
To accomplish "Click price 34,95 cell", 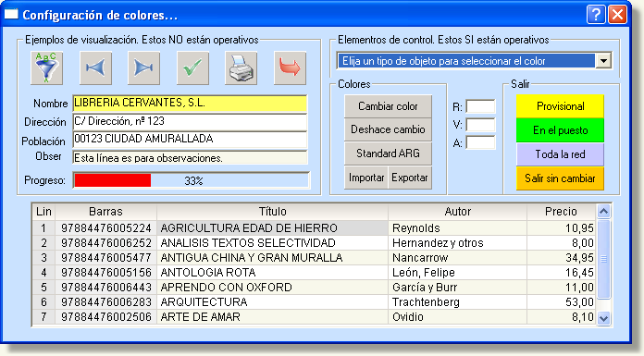I will click(561, 257).
